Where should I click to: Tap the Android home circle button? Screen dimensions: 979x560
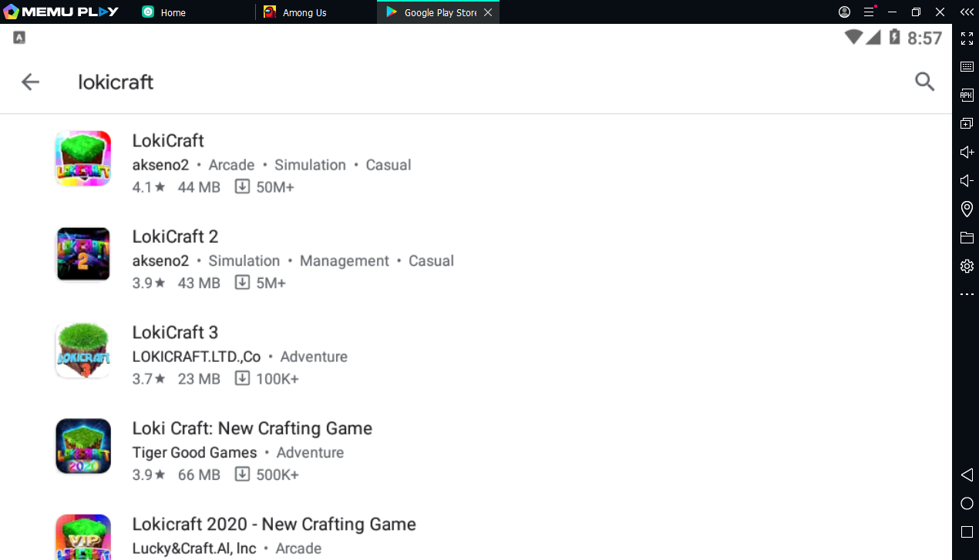click(967, 503)
